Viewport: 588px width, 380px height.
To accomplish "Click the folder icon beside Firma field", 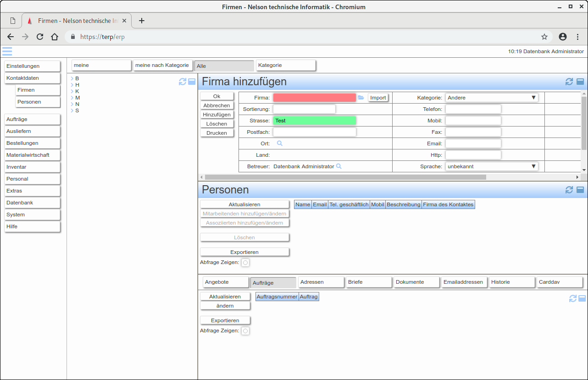I will click(x=361, y=98).
